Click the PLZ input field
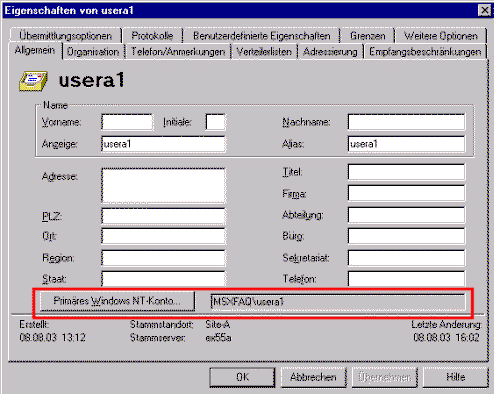Viewport: 494px width, 394px height. [x=163, y=216]
